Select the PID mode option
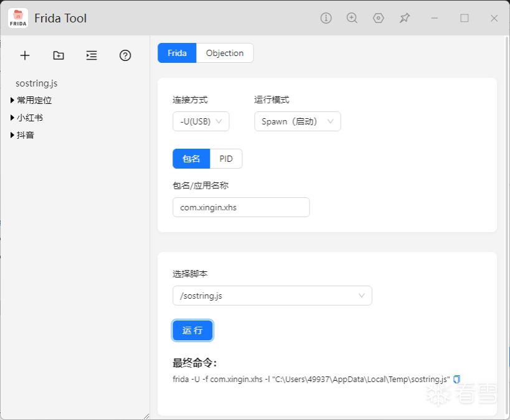The image size is (510, 420). [226, 159]
